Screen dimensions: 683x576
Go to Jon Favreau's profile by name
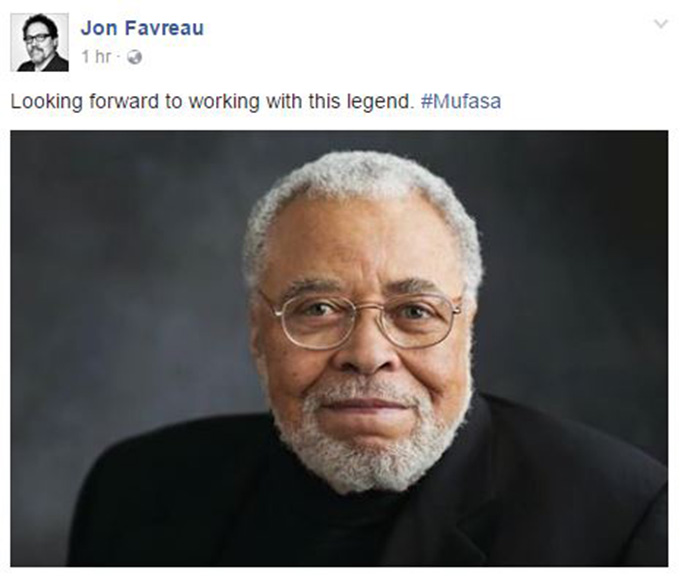142,28
